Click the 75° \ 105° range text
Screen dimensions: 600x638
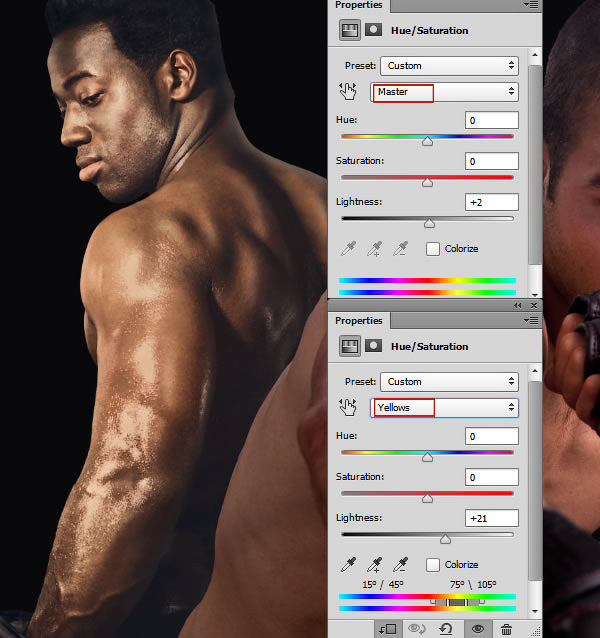click(x=473, y=585)
